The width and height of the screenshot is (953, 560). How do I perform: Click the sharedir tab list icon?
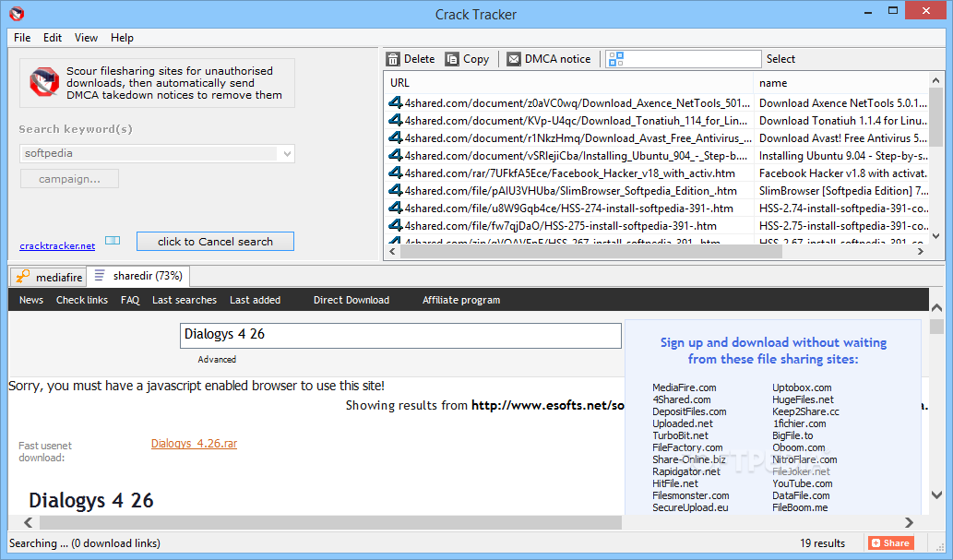[100, 276]
